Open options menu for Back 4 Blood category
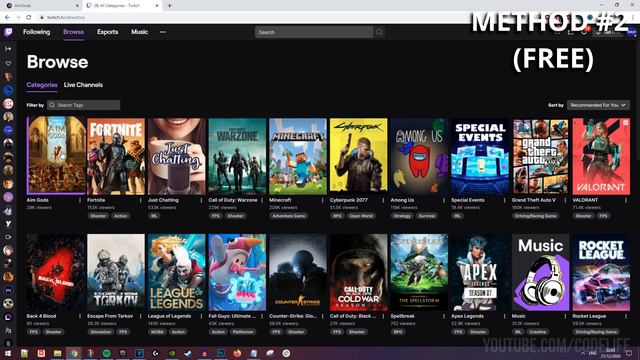Viewport: 640px width, 360px height. (x=80, y=316)
